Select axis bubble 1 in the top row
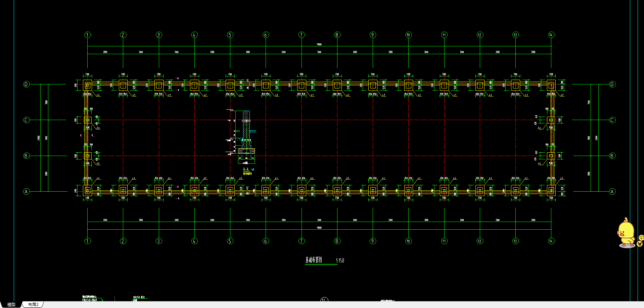Screen dimensions: 644x308 pos(87,35)
